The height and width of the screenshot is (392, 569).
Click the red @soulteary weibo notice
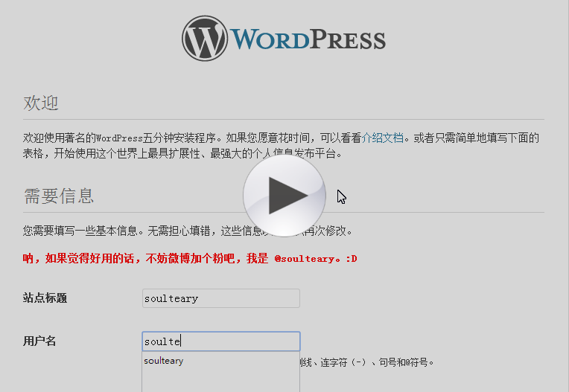pos(190,259)
